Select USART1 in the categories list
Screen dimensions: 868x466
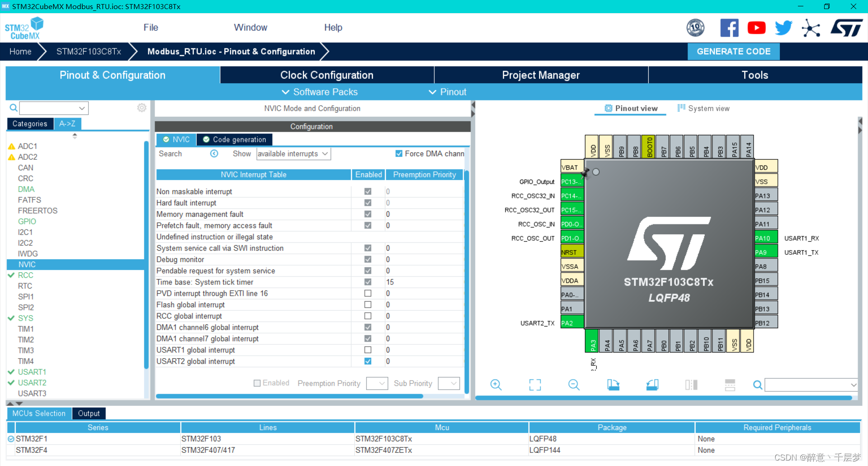click(x=32, y=372)
